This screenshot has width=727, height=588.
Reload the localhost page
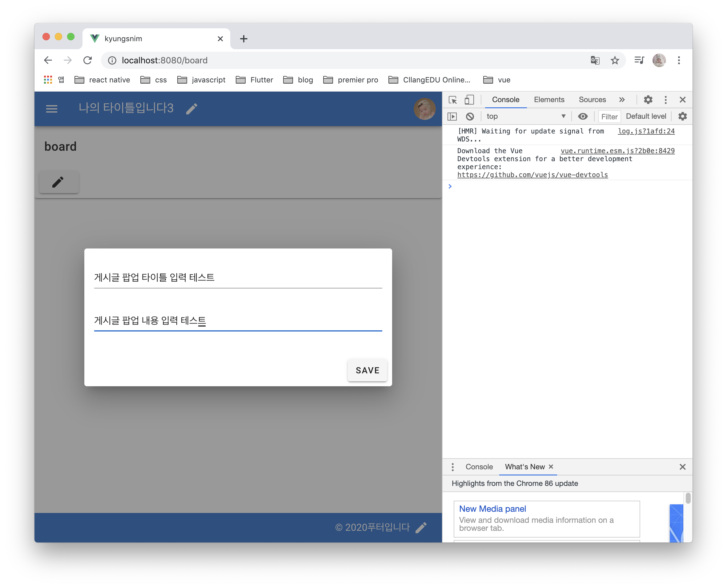(87, 60)
